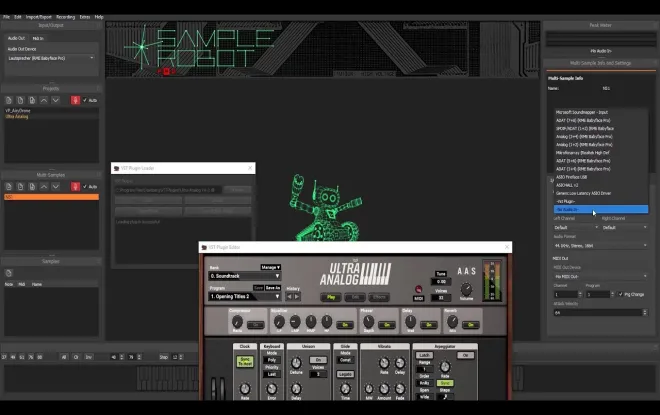
Task: Click the first document icon in Multi-Samples toolbar
Action: coord(9,186)
